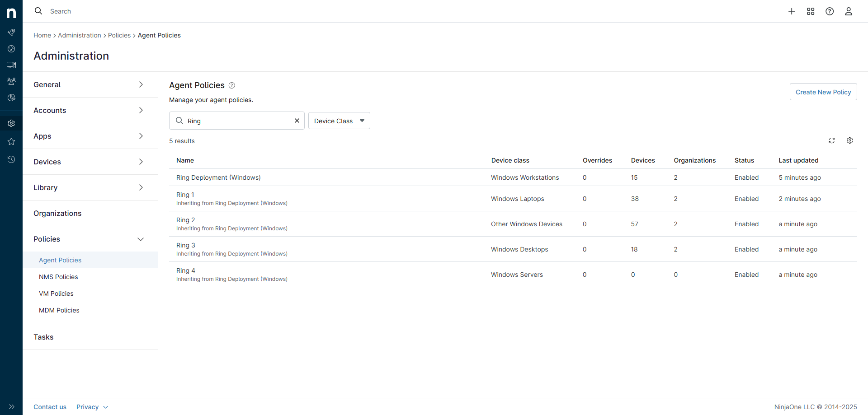Open the dashboard gauge icon in sidebar
The width and height of the screenshot is (868, 415).
tap(11, 49)
